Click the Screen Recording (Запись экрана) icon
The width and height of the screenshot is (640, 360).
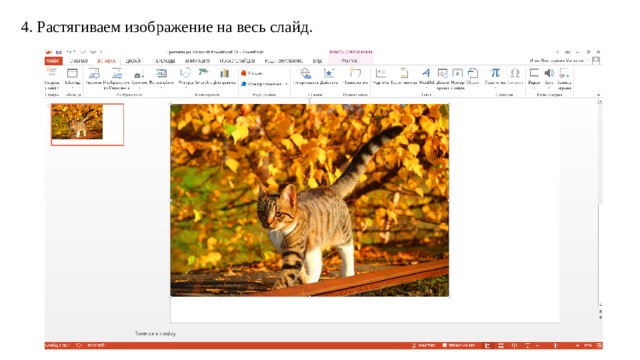564,73
